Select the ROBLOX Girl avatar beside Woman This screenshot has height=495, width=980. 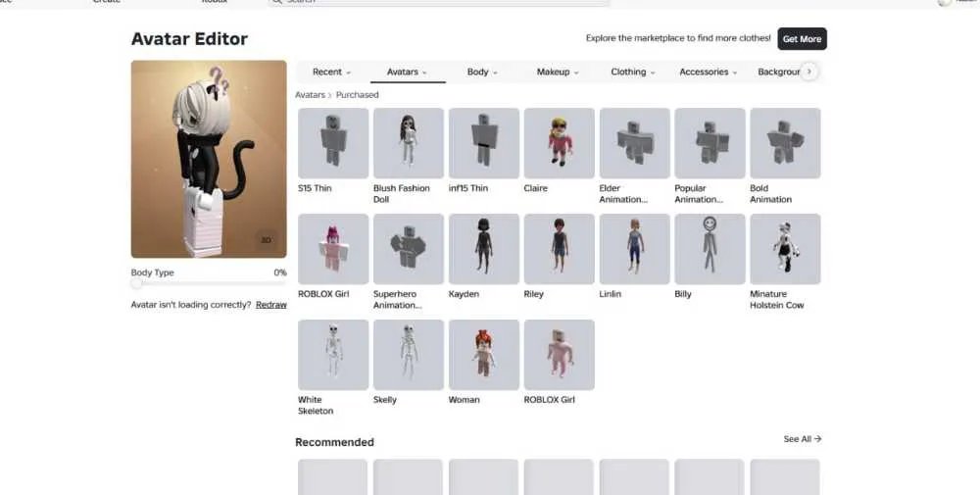tap(560, 355)
